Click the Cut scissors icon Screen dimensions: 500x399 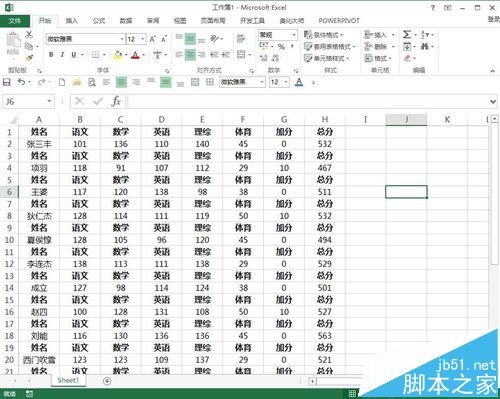pos(29,34)
